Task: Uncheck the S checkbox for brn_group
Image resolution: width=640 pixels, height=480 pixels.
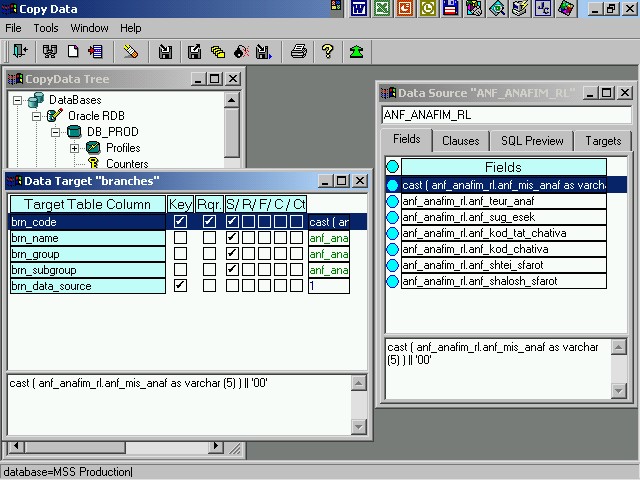Action: point(232,254)
